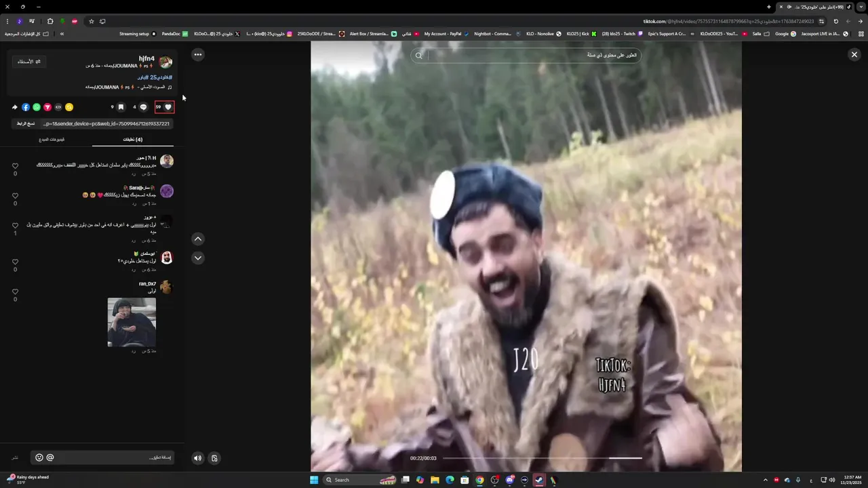
Task: Open a new browser tab with plus
Action: (769, 7)
